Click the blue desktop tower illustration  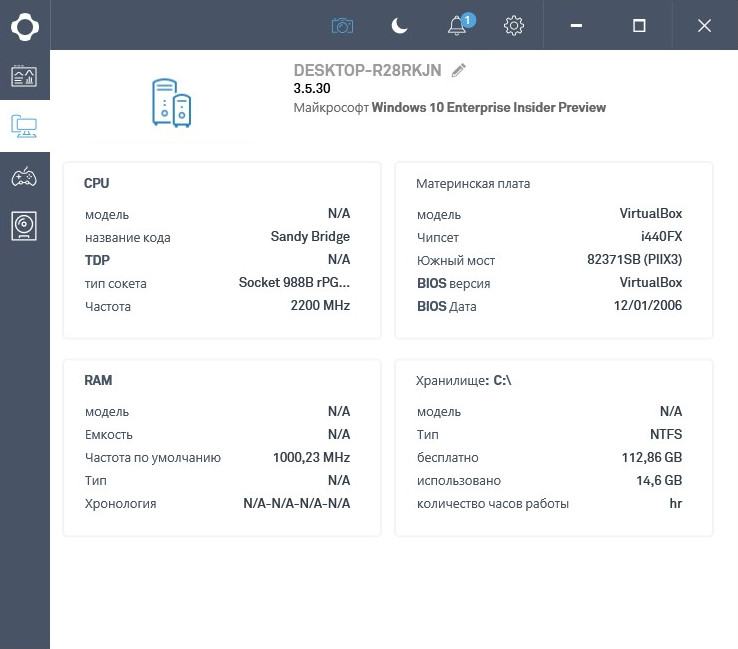(172, 103)
